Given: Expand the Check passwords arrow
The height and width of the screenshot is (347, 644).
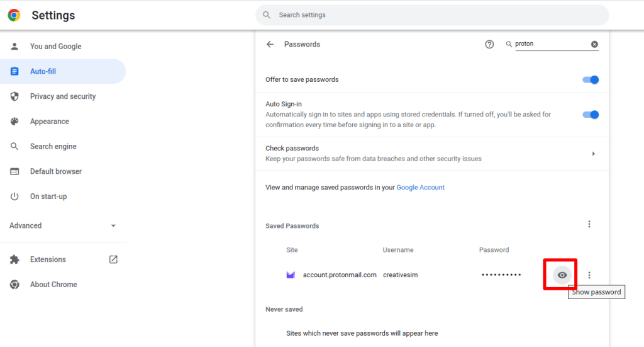Looking at the screenshot, I should (x=593, y=154).
